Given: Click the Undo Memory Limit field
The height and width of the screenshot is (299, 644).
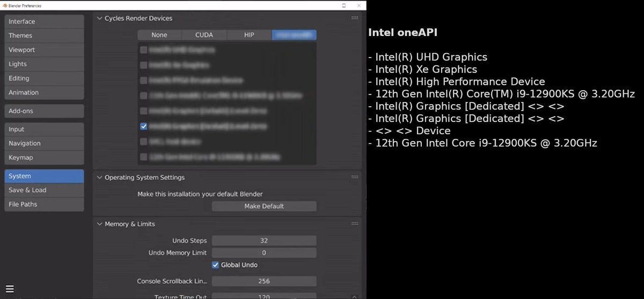Looking at the screenshot, I should click(x=264, y=253).
